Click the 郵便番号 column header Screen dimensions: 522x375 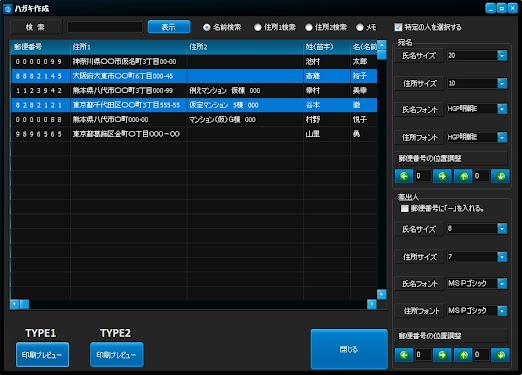pos(40,47)
